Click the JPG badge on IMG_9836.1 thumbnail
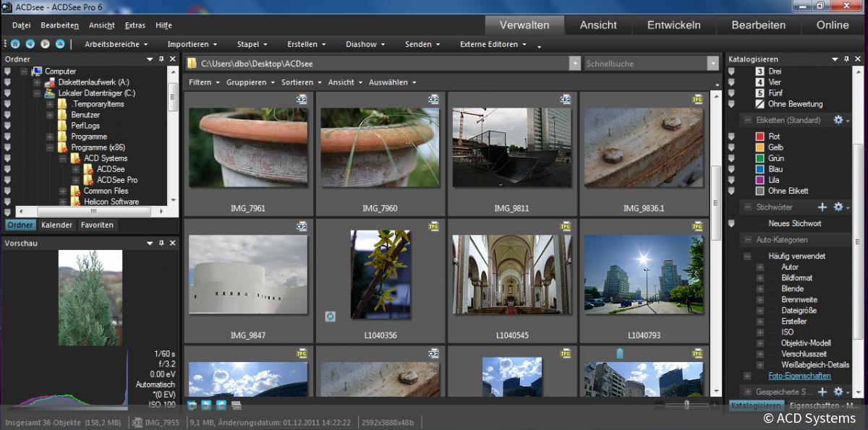 [698, 100]
